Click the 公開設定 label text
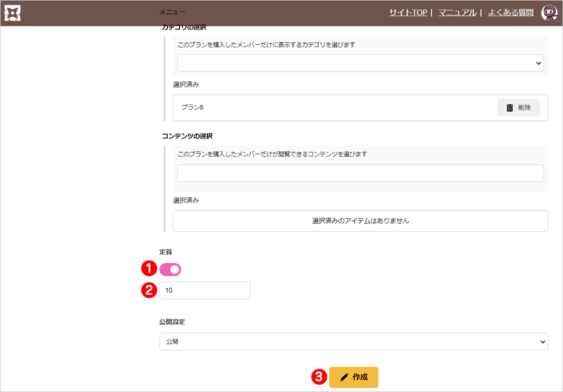Image resolution: width=563 pixels, height=392 pixels. 172,322
